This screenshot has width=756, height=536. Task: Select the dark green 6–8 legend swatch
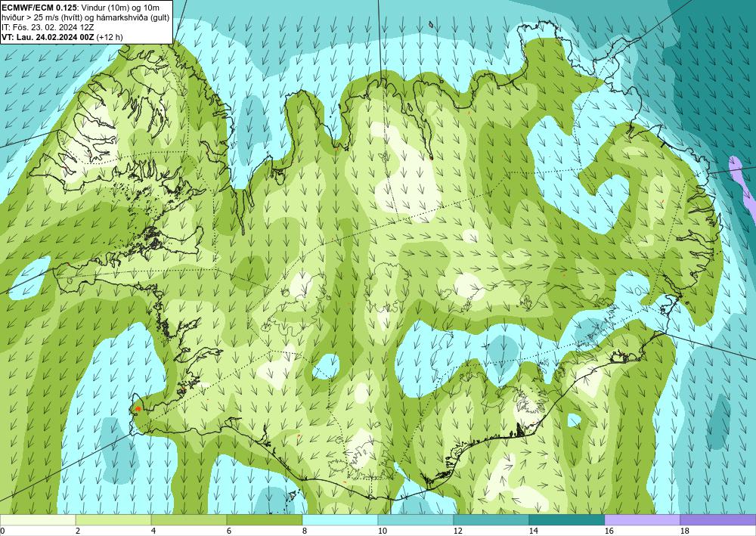(x=264, y=520)
